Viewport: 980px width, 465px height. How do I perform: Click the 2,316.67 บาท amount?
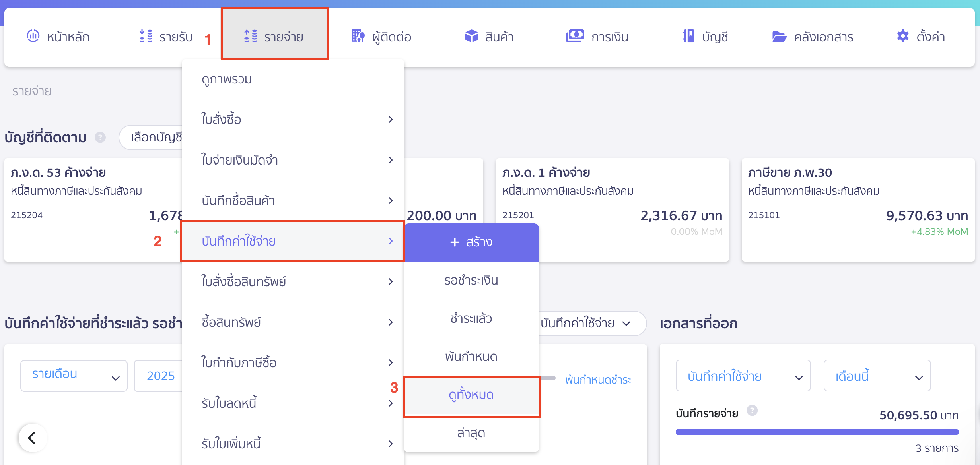point(681,215)
